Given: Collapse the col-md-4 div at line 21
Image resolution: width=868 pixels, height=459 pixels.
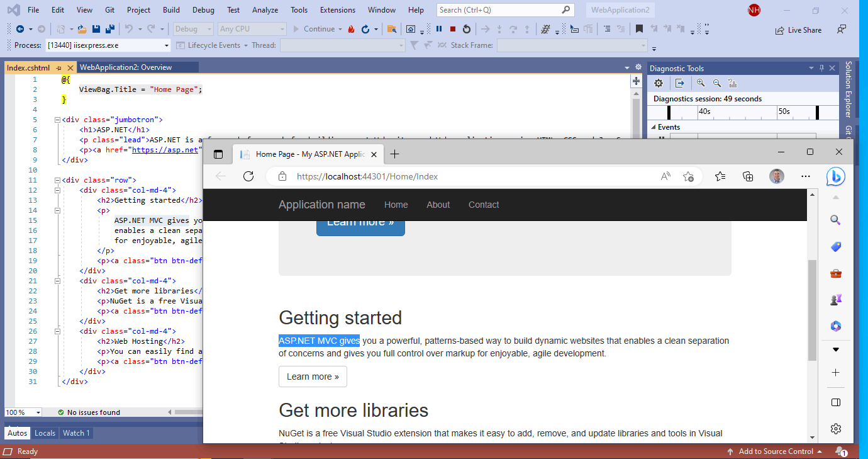Looking at the screenshot, I should pyautogui.click(x=57, y=281).
